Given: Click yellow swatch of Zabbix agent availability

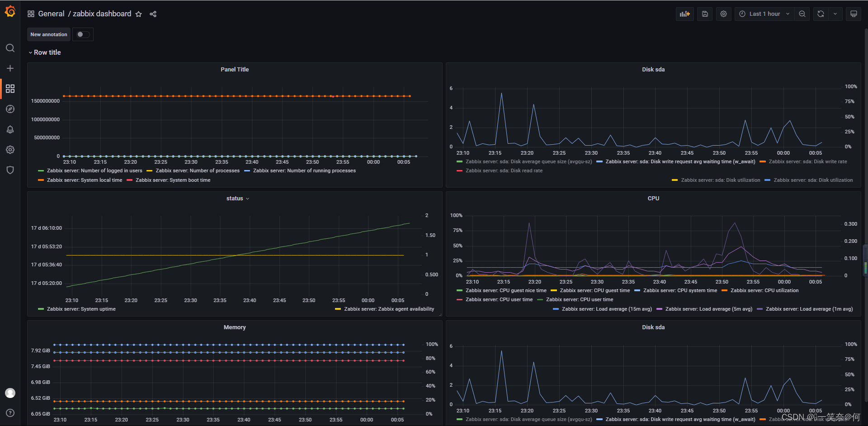Looking at the screenshot, I should tap(338, 309).
